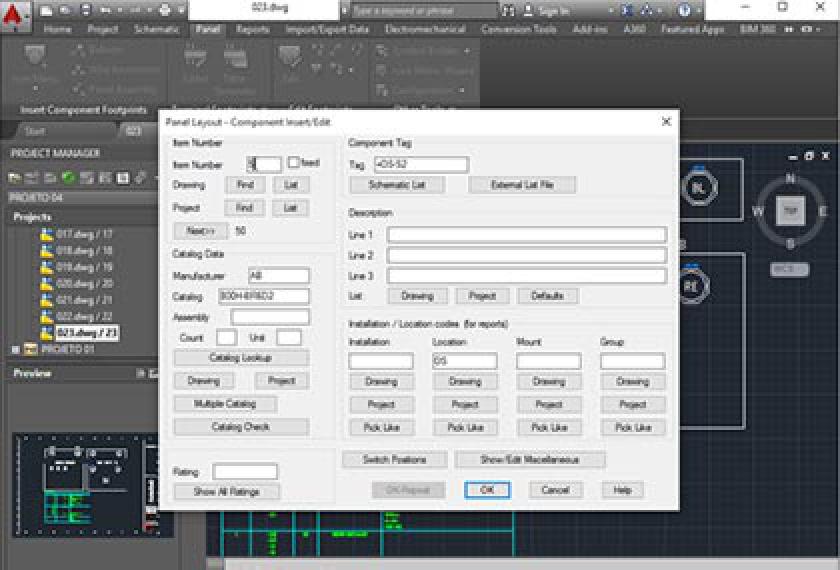
Task: Click the Sign In user icon
Action: coord(532,11)
